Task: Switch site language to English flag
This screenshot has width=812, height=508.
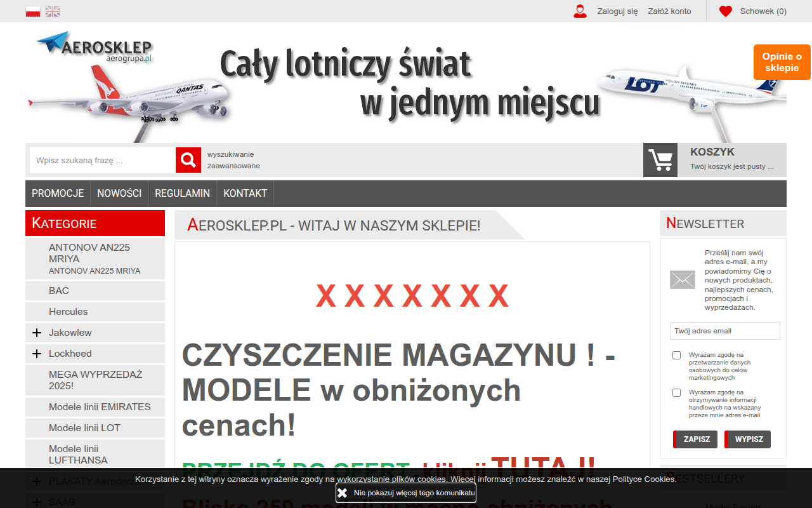Action: point(53,11)
